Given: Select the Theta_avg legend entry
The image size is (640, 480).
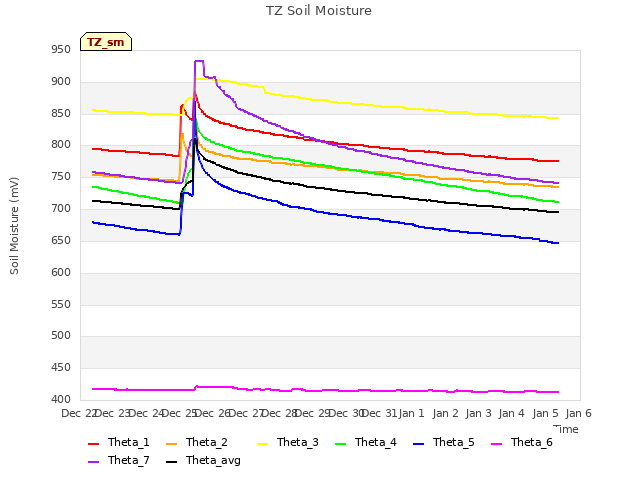Looking at the screenshot, I should (x=203, y=460).
